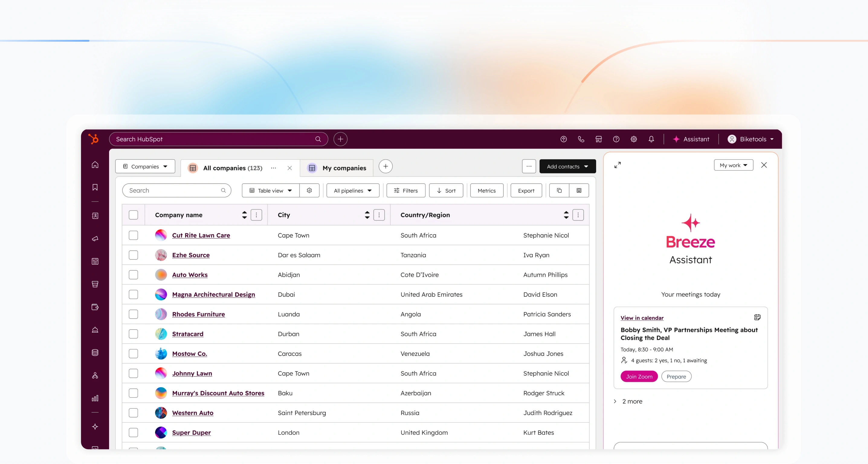Viewport: 868px width, 464px height.
Task: Click the Join Zoom button
Action: pyautogui.click(x=639, y=377)
